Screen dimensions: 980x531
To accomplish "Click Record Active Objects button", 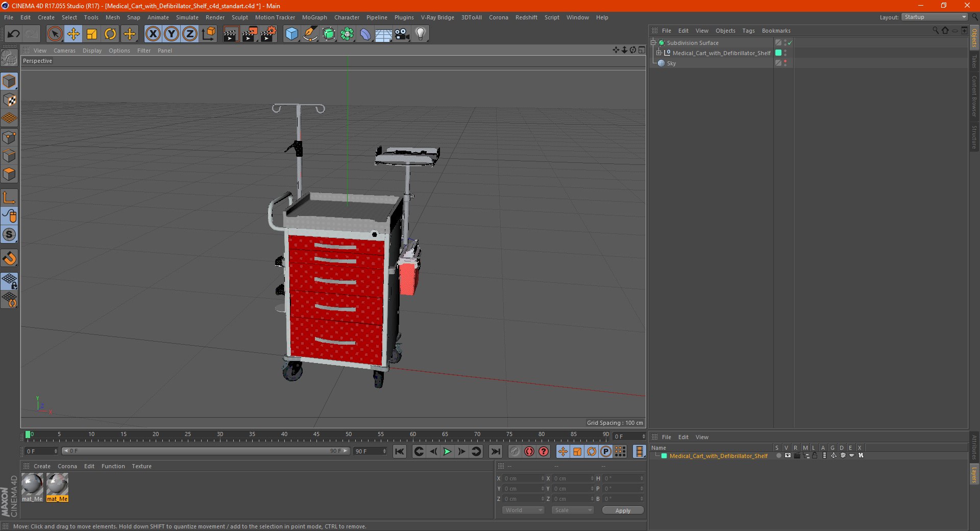I will coord(514,451).
